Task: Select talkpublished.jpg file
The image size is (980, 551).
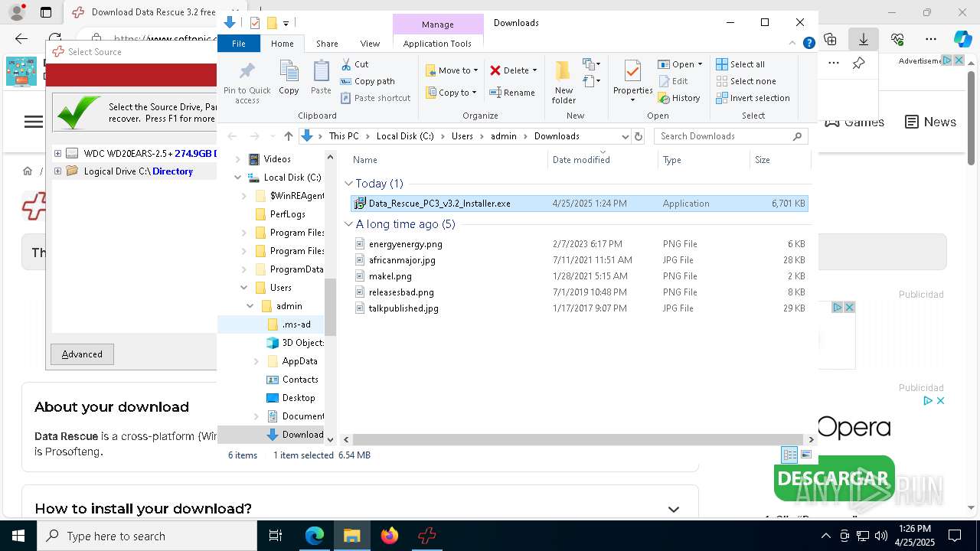Action: (x=580, y=308)
